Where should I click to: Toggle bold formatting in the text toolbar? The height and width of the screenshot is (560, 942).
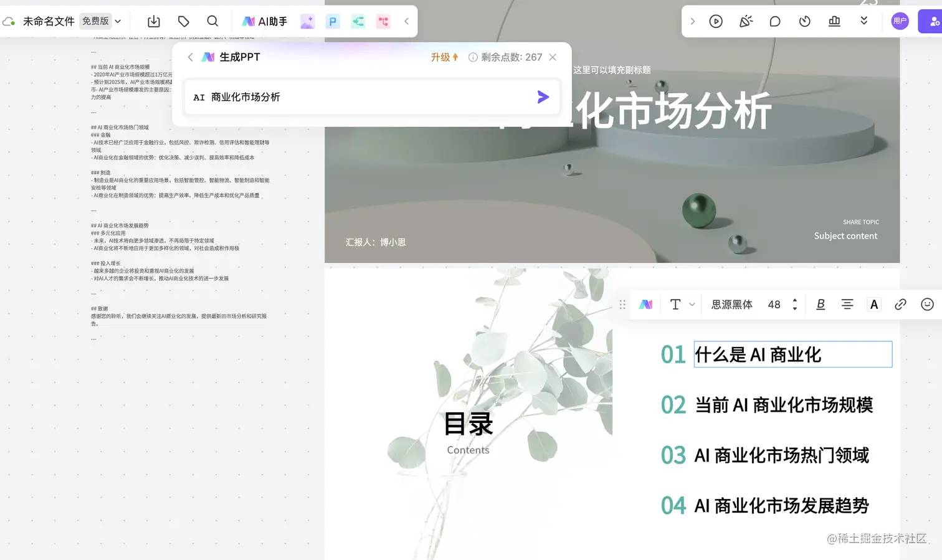[x=821, y=304]
